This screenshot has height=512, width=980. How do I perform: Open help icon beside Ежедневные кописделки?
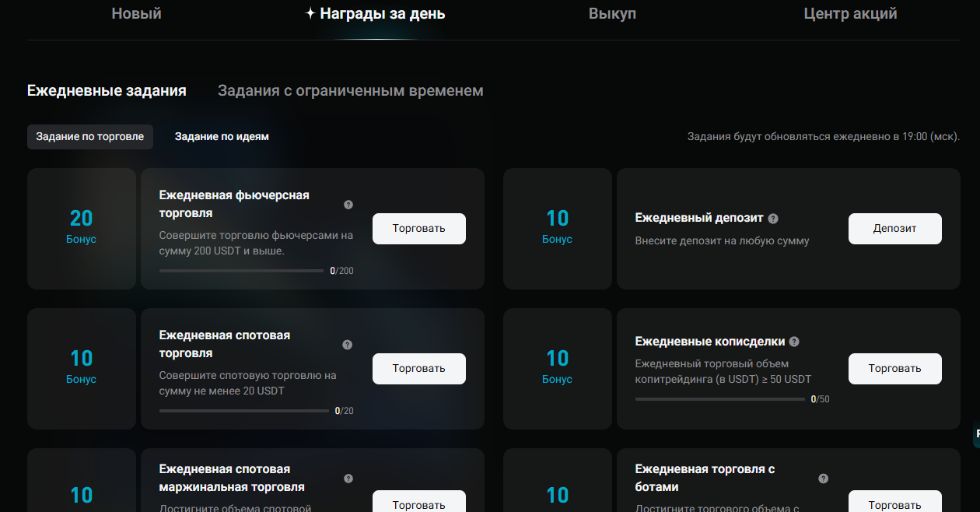coord(794,342)
